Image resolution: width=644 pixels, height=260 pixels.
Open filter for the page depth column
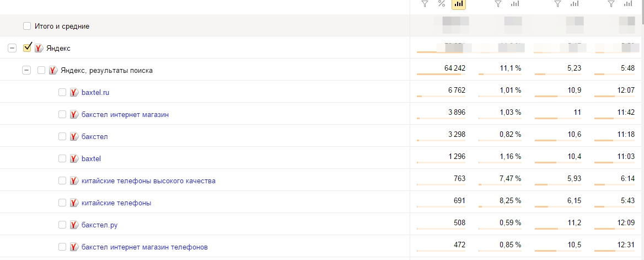557,4
